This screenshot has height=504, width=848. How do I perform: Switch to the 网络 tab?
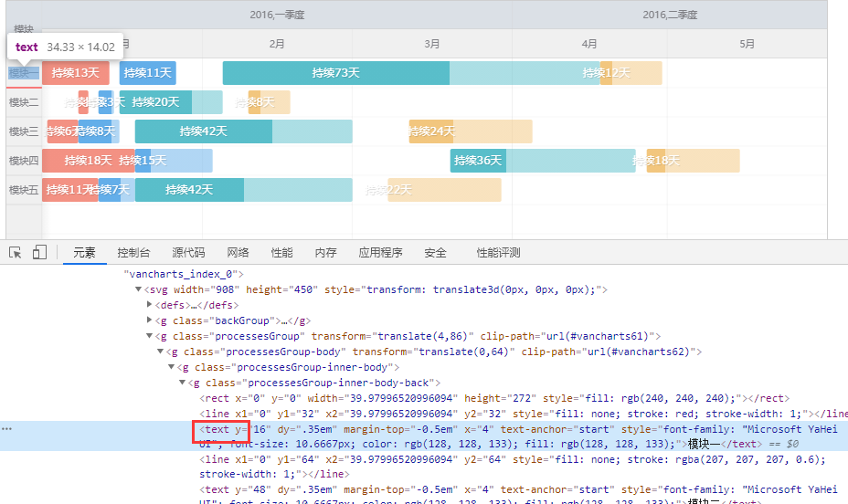tap(238, 253)
